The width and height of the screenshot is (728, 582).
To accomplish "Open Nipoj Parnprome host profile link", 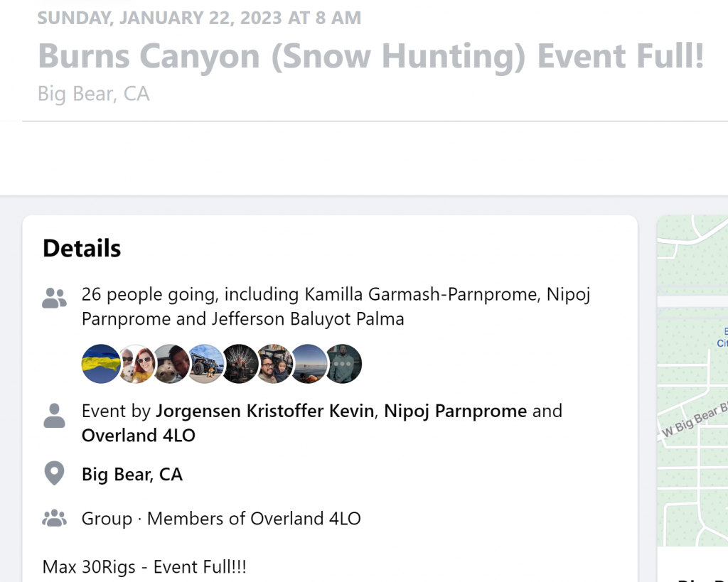I will [x=455, y=411].
